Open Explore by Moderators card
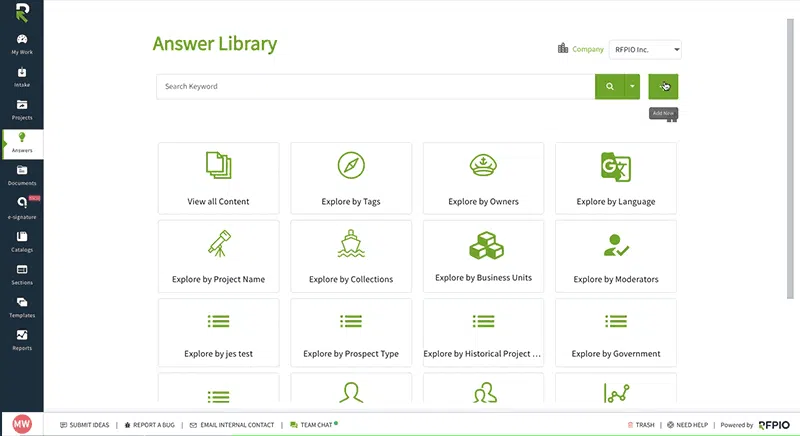This screenshot has width=800, height=436. 616,256
